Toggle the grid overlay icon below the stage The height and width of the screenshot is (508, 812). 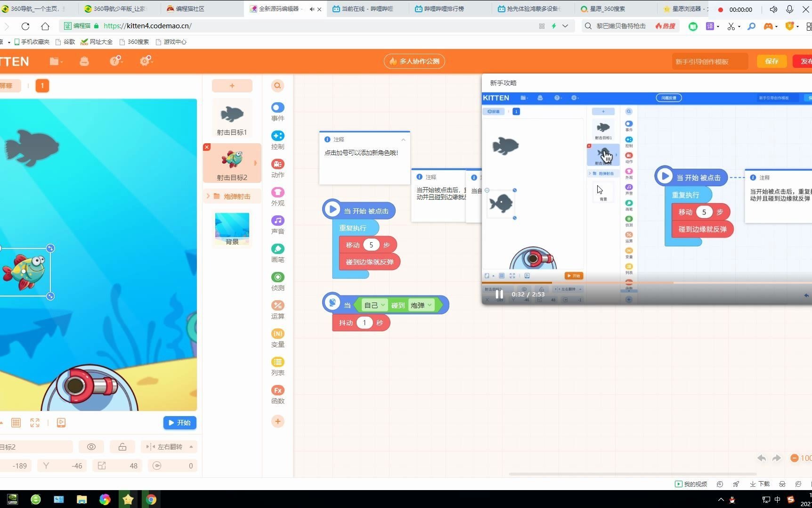click(x=16, y=423)
